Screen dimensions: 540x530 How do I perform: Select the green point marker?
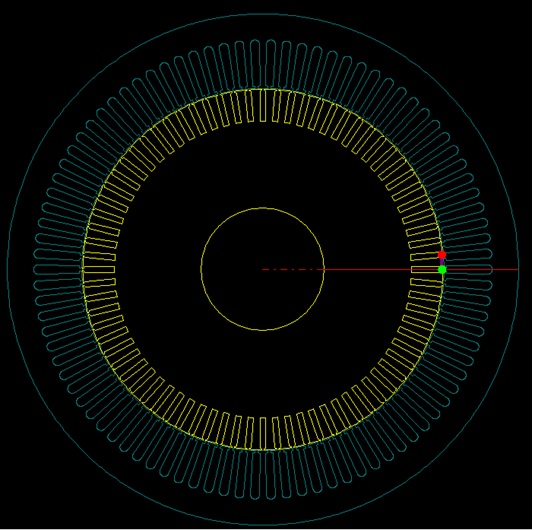click(x=442, y=269)
